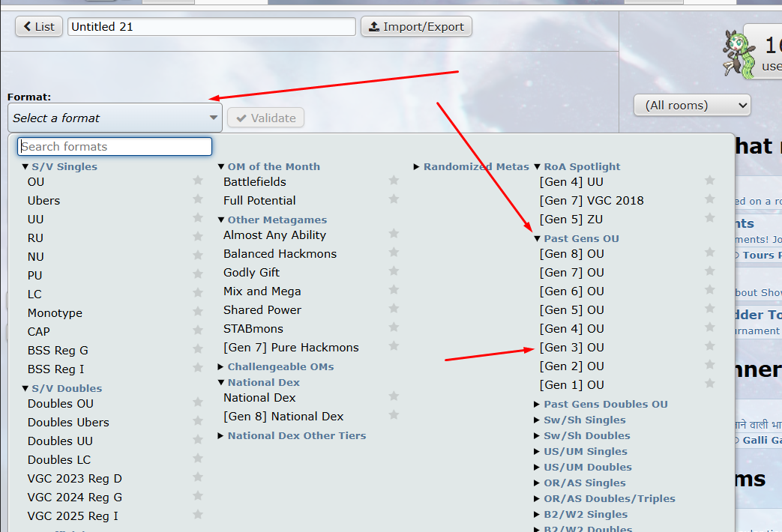Image resolution: width=782 pixels, height=532 pixels.
Task: Favorite [Gen 7] VGC 2018 star
Action: (710, 199)
